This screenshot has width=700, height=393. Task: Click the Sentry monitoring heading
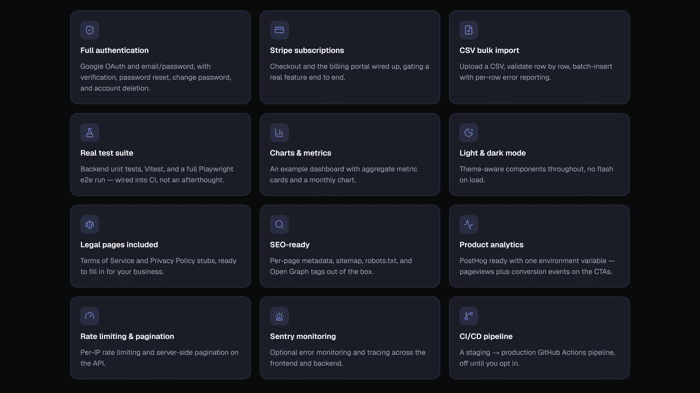coord(303,336)
